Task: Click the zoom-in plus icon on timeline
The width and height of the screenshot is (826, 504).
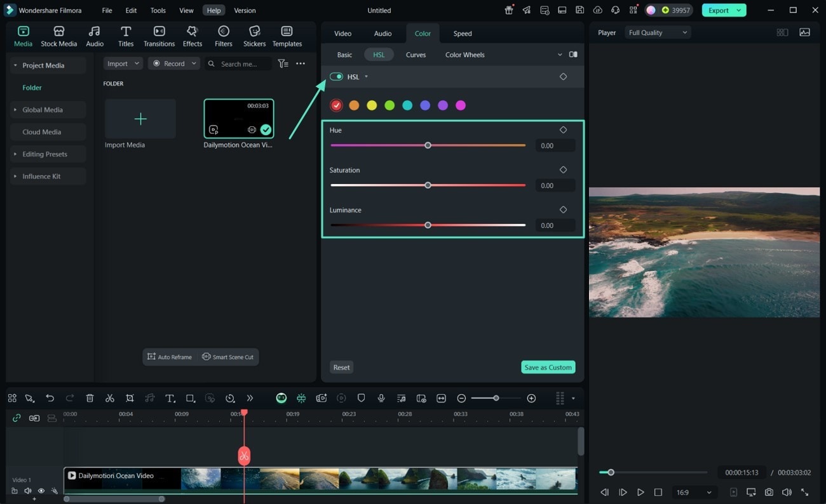Action: 531,398
